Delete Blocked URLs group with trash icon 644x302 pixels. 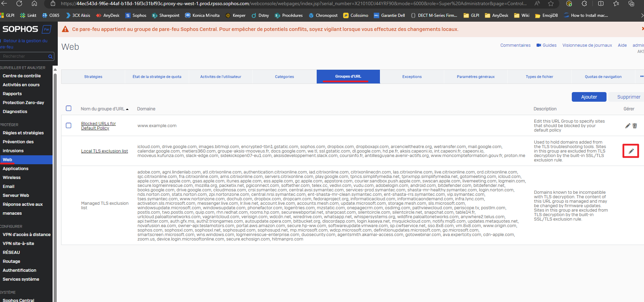pos(635,126)
